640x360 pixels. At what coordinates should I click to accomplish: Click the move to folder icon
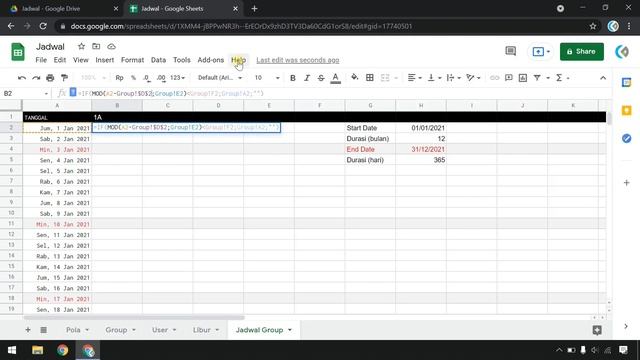[96, 47]
